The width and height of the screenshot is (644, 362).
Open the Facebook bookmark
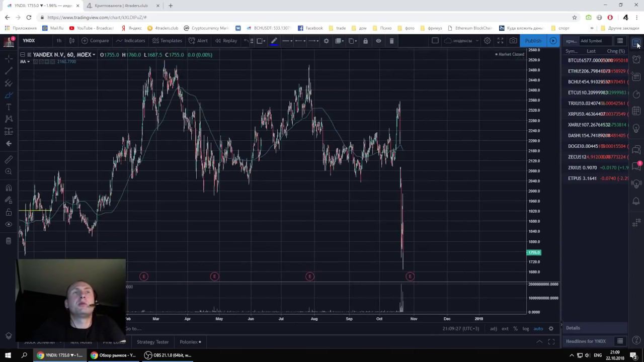pyautogui.click(x=310, y=28)
